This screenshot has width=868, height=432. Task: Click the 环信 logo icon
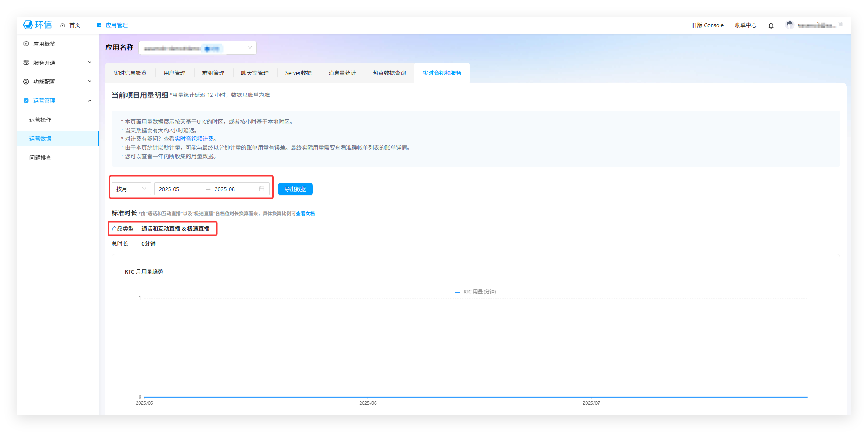(28, 25)
